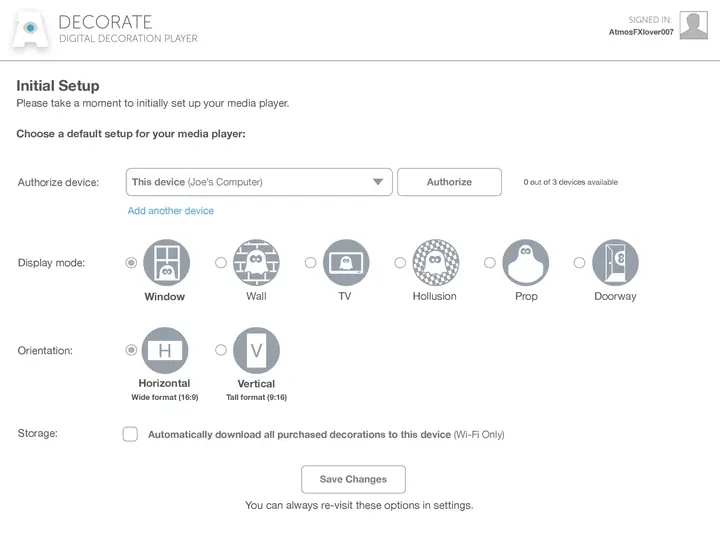Select the Window display mode icon
Image resolution: width=720 pixels, height=540 pixels.
pos(166,263)
